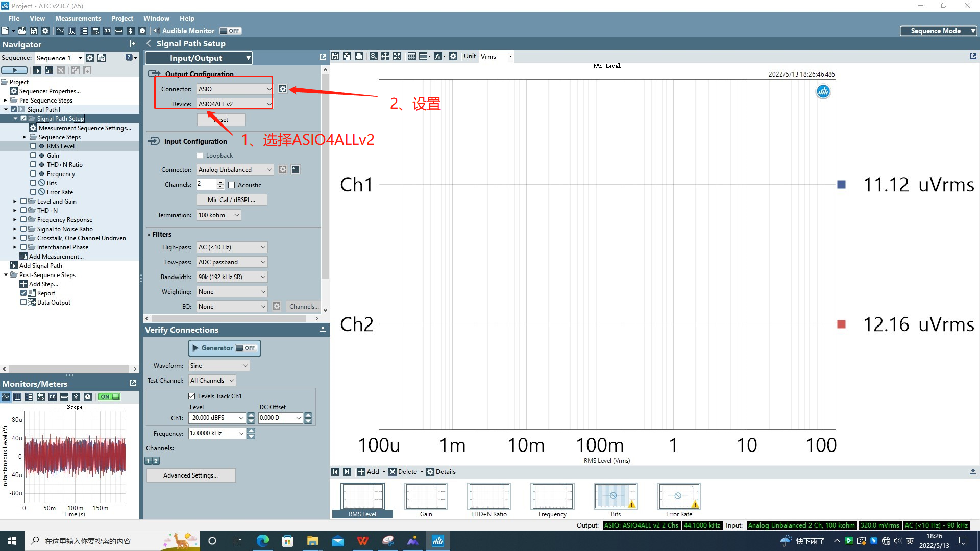This screenshot has width=980, height=551.
Task: Click the Save Project icon in the main toolbar
Action: click(34, 31)
